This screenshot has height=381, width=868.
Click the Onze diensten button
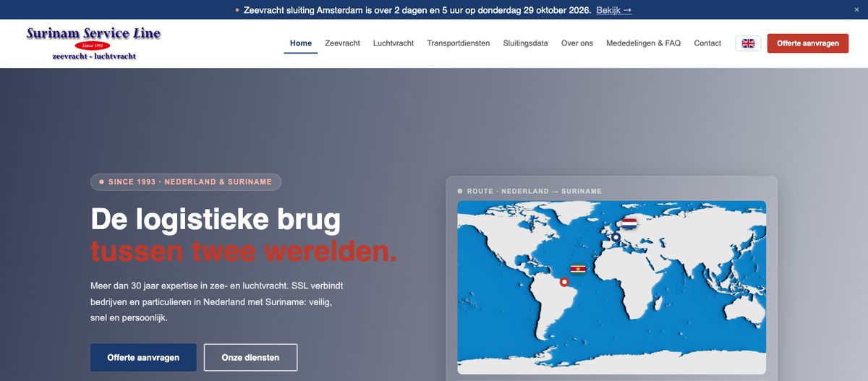(x=250, y=357)
